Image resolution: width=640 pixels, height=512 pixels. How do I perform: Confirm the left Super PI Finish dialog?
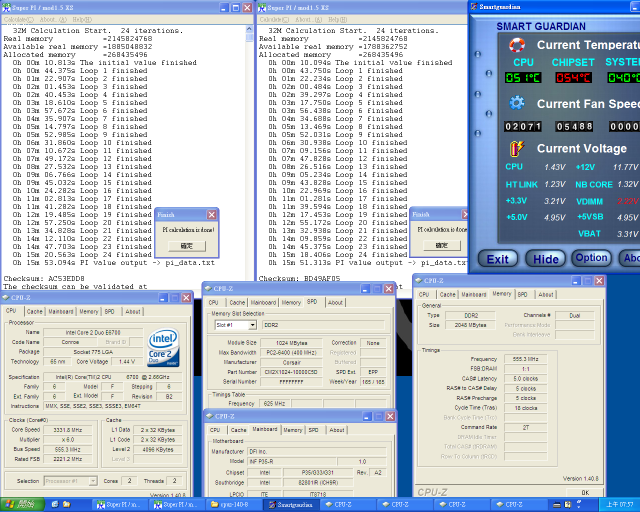pos(187,246)
